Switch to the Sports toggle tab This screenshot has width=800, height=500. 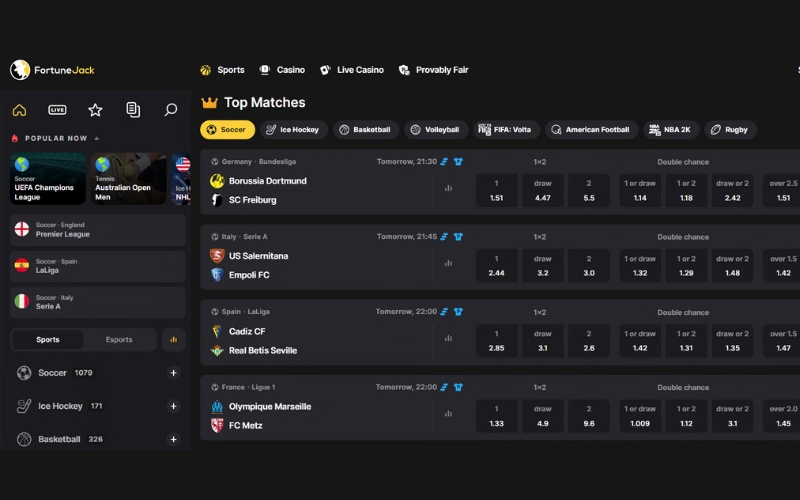pos(47,340)
